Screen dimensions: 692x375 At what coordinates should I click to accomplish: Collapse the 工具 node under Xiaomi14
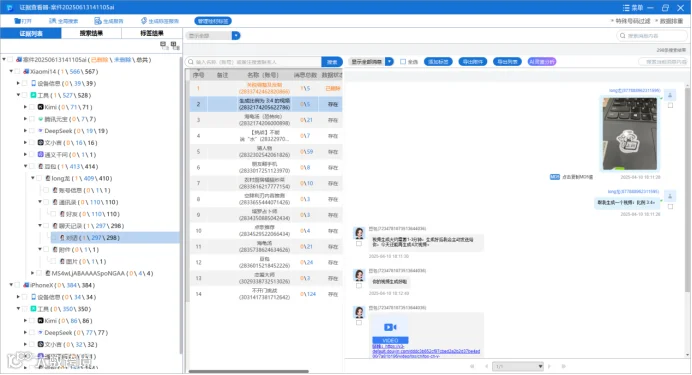click(x=18, y=95)
